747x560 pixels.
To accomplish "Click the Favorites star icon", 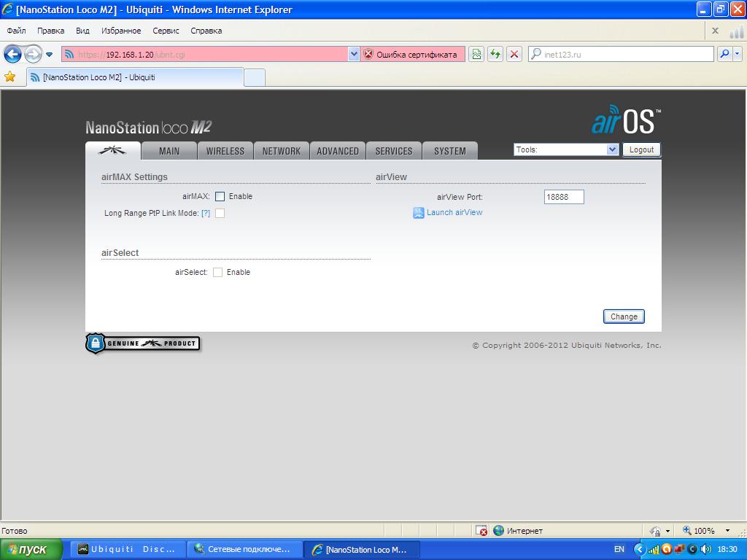I will tap(9, 77).
